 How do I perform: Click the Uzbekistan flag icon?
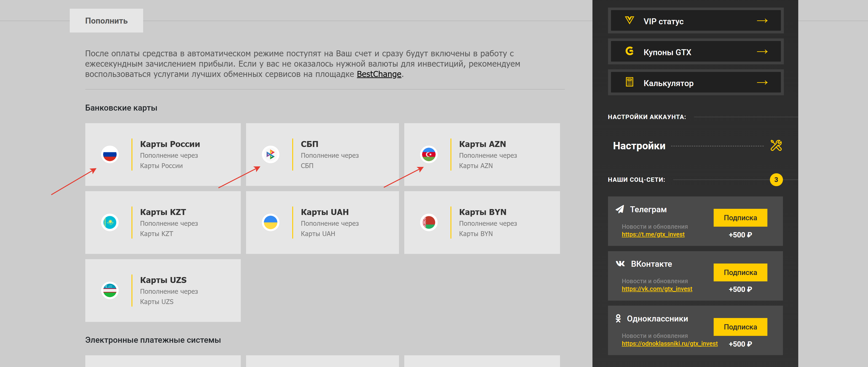click(110, 291)
